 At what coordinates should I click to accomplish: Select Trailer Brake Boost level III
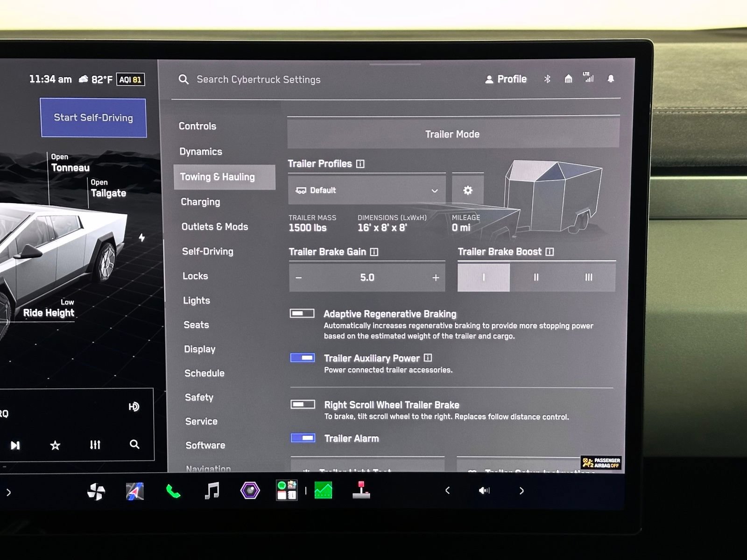589,277
